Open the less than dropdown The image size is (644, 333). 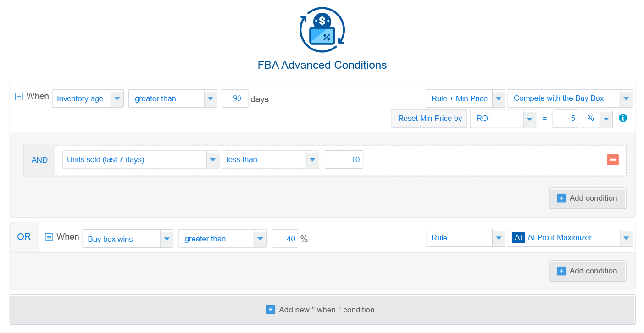pyautogui.click(x=270, y=159)
